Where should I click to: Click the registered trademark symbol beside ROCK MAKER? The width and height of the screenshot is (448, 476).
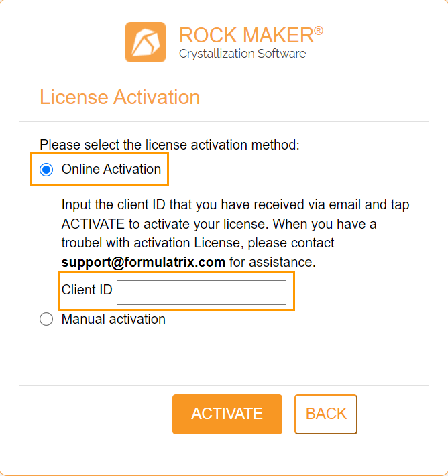[319, 31]
